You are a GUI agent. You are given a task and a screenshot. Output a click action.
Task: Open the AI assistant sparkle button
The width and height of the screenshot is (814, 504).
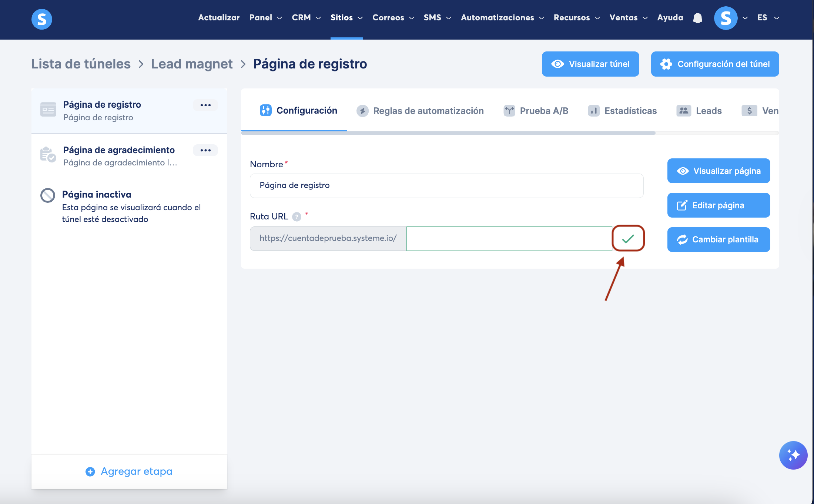[x=793, y=455]
